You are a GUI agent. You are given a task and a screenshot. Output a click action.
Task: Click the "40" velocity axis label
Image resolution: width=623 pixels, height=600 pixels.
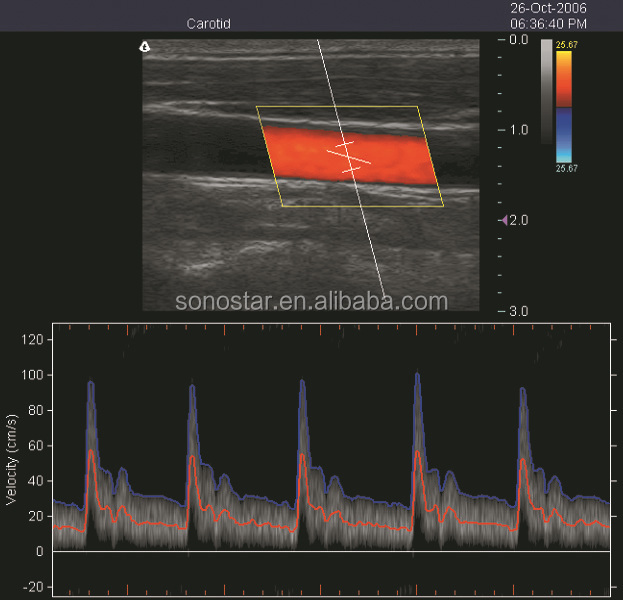(x=36, y=481)
